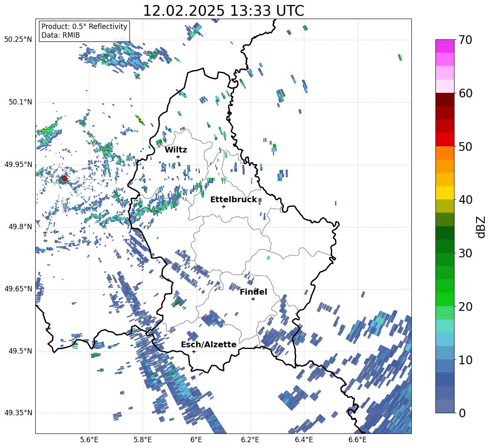This screenshot has width=491, height=448.
Task: Click the colorbar tick value 60
Action: [x=465, y=93]
